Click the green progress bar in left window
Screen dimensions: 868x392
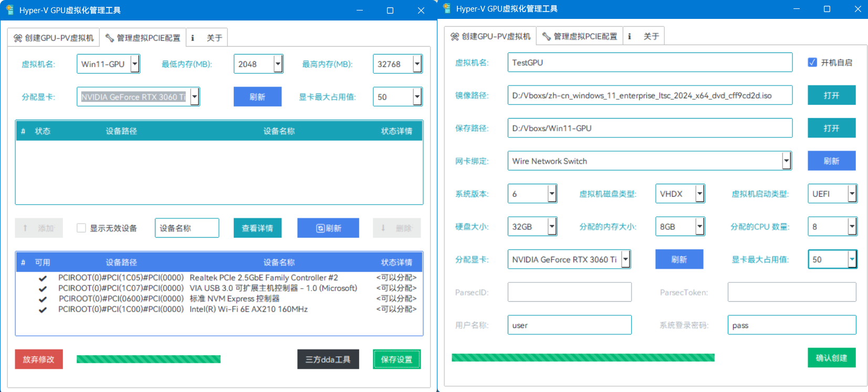[x=149, y=359]
